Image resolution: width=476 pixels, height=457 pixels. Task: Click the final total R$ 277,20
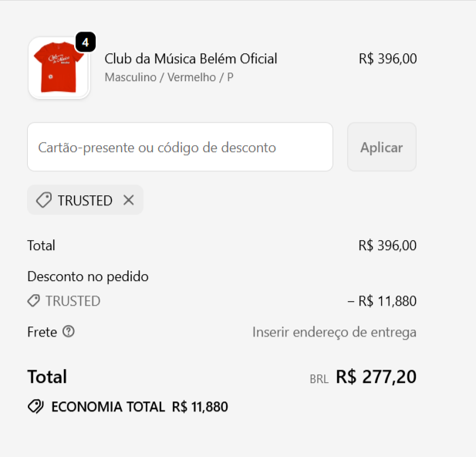(x=376, y=377)
